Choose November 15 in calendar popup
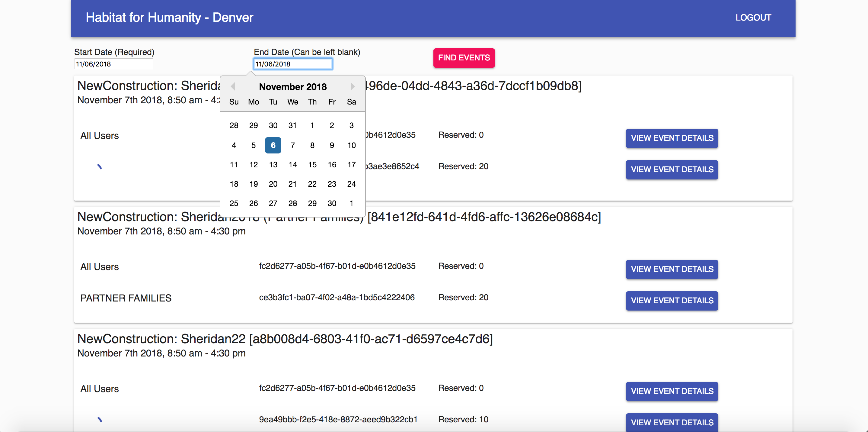The width and height of the screenshot is (868, 432). click(x=312, y=165)
